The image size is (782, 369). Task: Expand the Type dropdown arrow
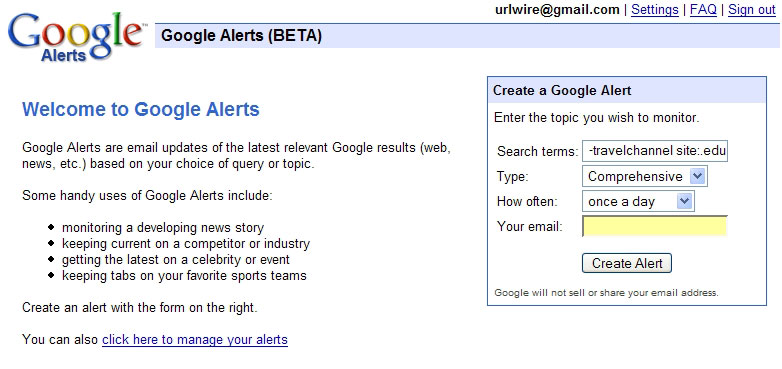click(698, 176)
